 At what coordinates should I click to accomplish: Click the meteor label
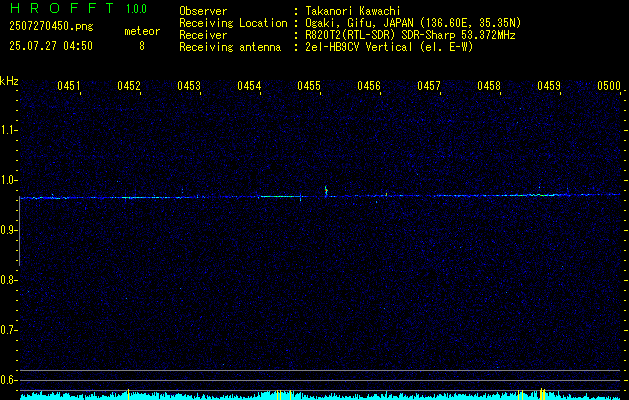pyautogui.click(x=142, y=31)
